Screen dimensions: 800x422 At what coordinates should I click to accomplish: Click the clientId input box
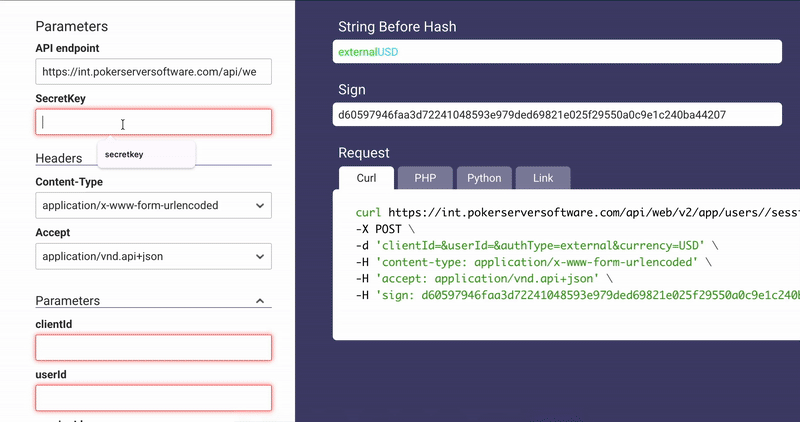(153, 348)
